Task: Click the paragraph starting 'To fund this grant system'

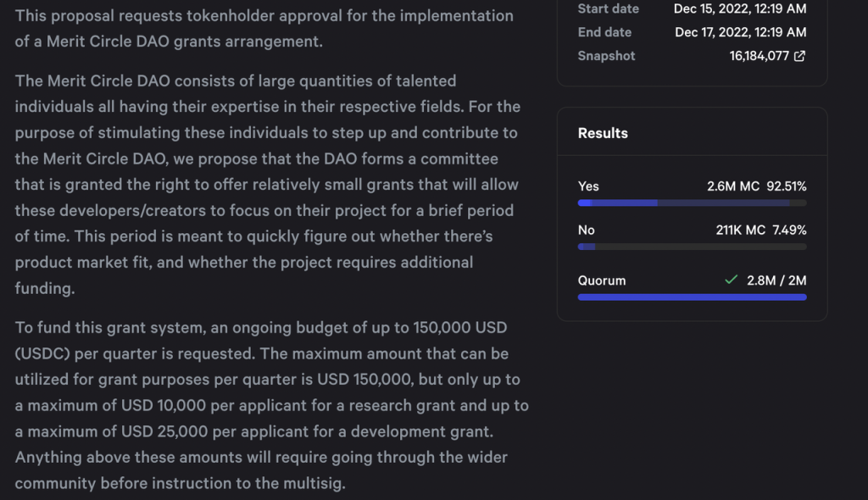Action: 271,405
